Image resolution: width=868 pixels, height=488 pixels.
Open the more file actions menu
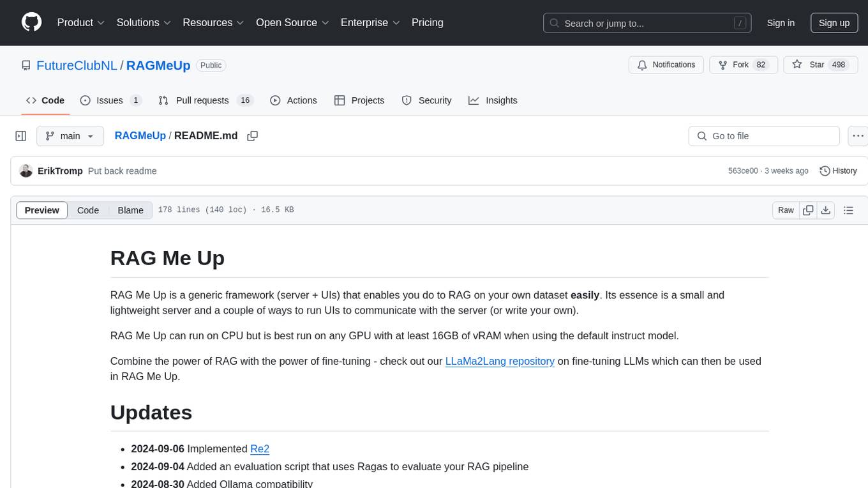tap(858, 136)
